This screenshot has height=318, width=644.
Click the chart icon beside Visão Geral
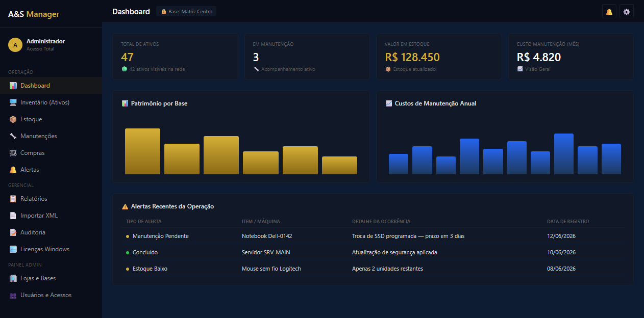520,69
